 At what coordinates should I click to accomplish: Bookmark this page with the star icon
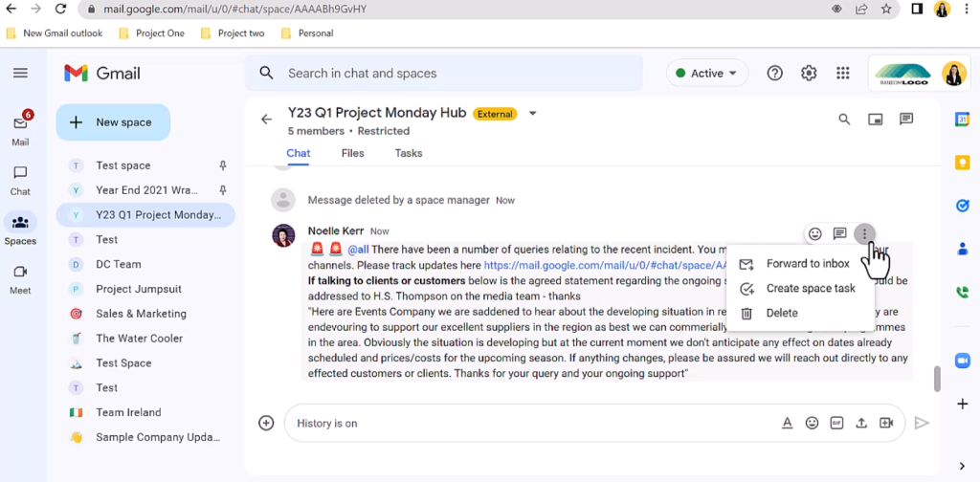(x=886, y=9)
